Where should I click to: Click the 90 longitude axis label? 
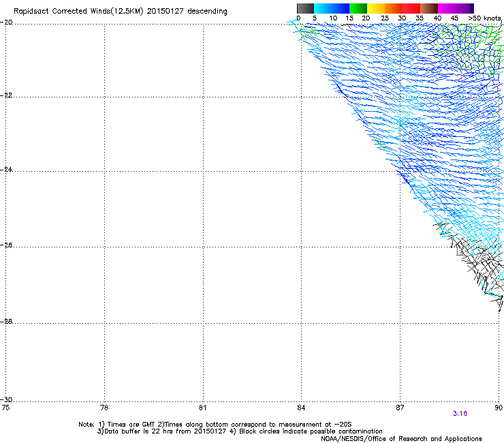tap(499, 408)
